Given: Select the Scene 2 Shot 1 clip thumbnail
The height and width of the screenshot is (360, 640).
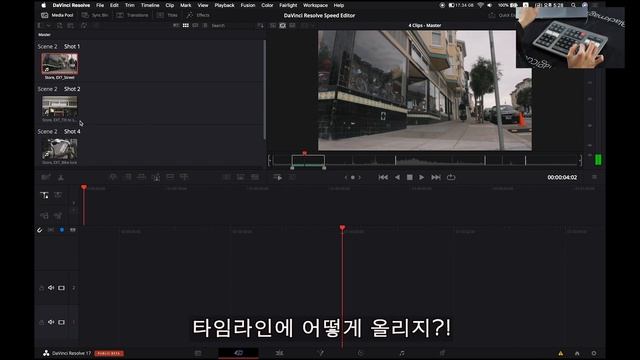Looking at the screenshot, I should [x=60, y=64].
